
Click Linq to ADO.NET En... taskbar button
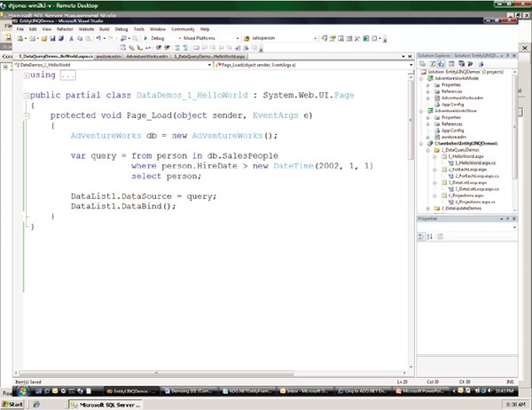click(362, 391)
